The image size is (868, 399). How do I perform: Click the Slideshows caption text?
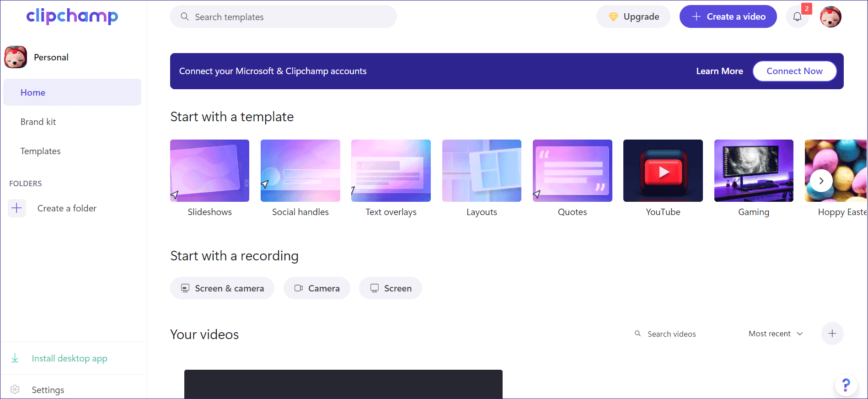(x=209, y=212)
